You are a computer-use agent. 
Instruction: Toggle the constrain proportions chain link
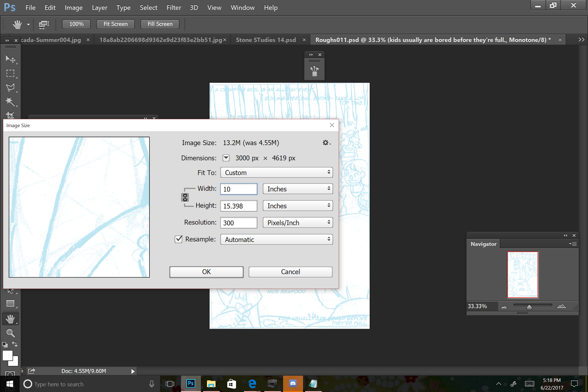tap(185, 198)
